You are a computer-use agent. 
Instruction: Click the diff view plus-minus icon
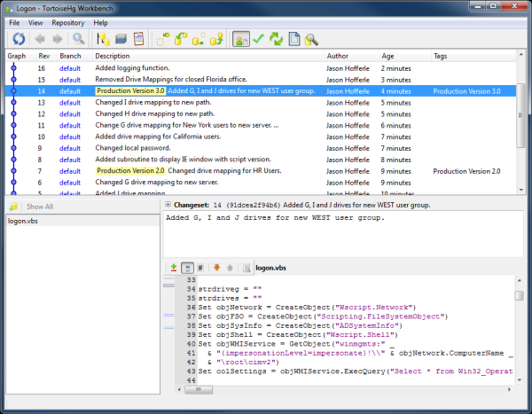coord(174,268)
